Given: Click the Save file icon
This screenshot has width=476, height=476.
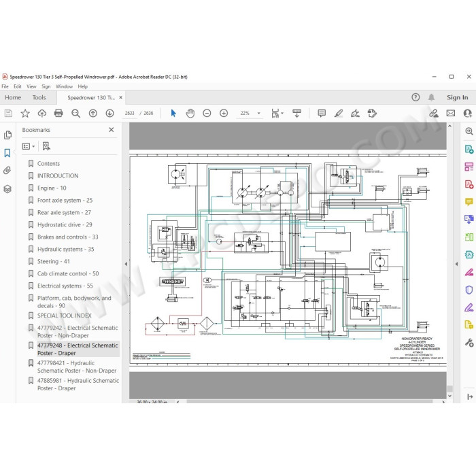Looking at the screenshot, I should [8, 114].
